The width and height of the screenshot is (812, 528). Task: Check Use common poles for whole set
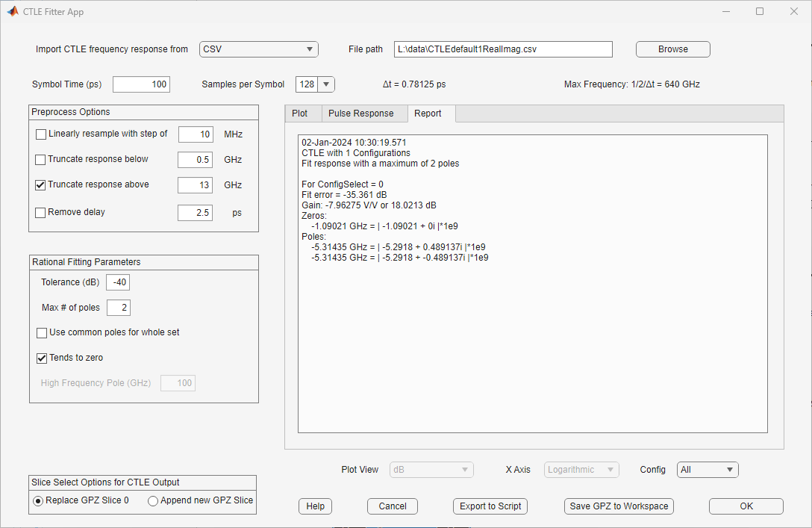[42, 333]
